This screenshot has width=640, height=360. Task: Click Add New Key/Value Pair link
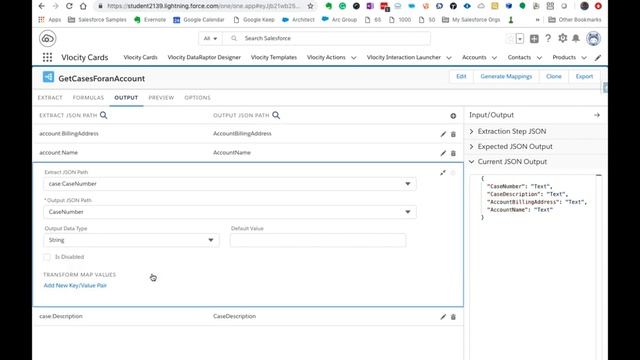[75, 285]
